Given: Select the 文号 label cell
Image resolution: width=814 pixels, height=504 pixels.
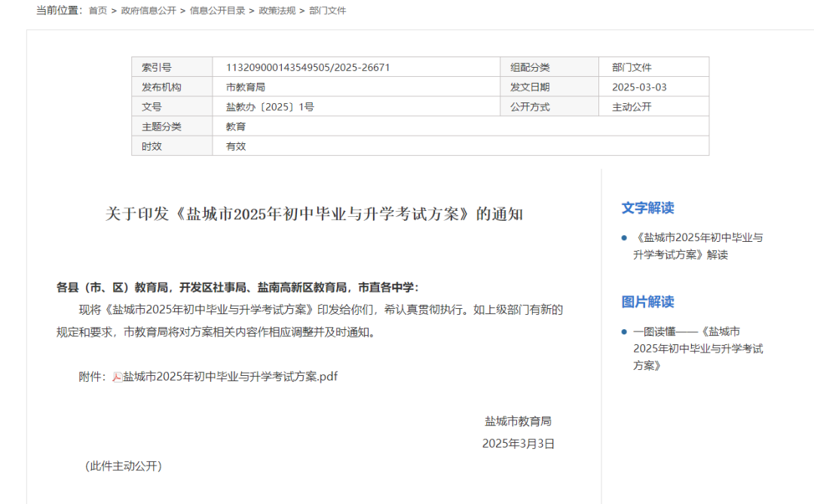Looking at the screenshot, I should pyautogui.click(x=172, y=106).
